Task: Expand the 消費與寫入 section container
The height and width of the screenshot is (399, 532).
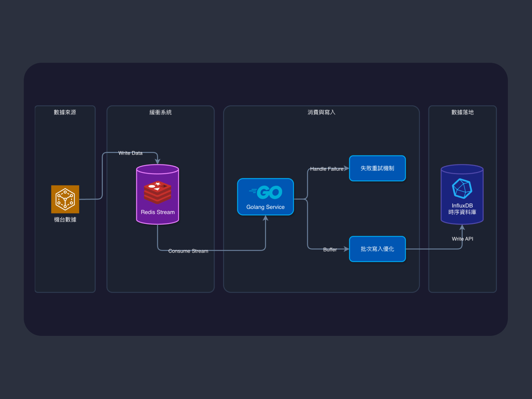Action: click(321, 112)
